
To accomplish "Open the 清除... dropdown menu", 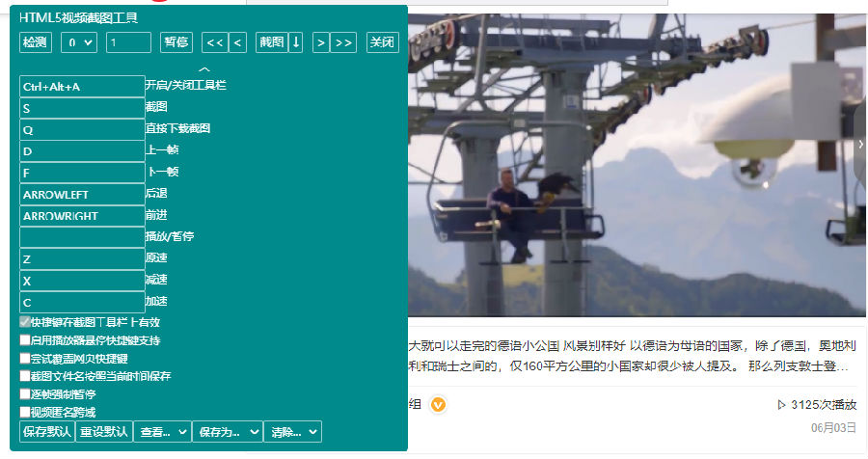I will [x=293, y=432].
